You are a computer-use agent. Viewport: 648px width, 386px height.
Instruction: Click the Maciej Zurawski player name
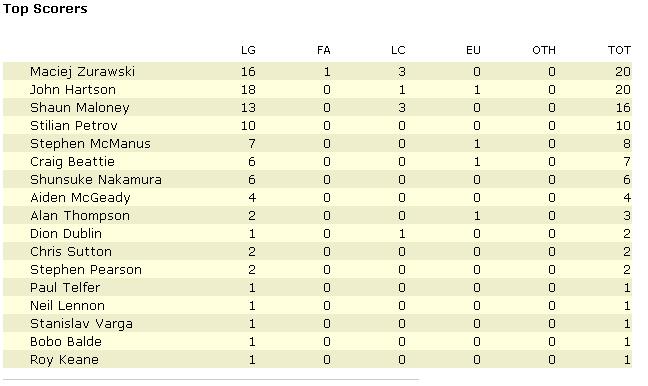click(x=82, y=72)
